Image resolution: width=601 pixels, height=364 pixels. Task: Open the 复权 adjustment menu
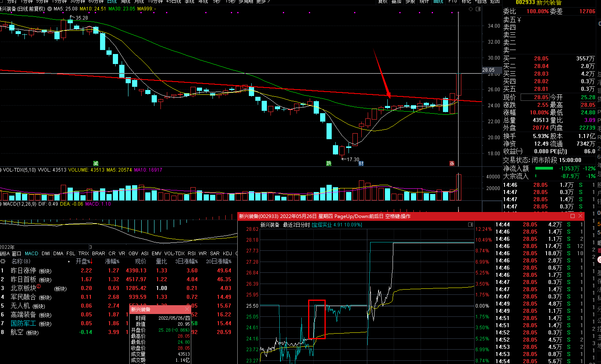(x=383, y=2)
